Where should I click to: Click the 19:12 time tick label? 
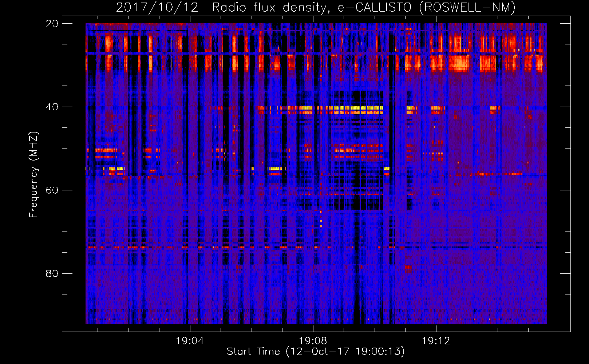436,341
